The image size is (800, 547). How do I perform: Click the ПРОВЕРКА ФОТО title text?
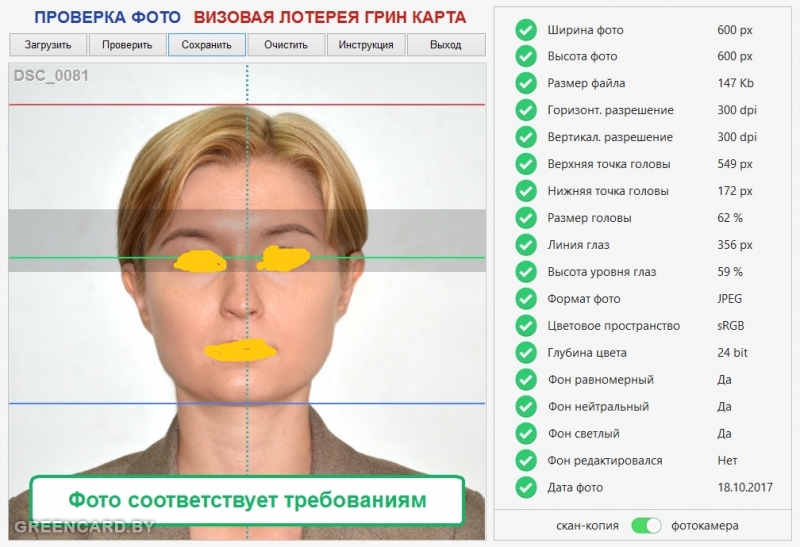coord(107,17)
